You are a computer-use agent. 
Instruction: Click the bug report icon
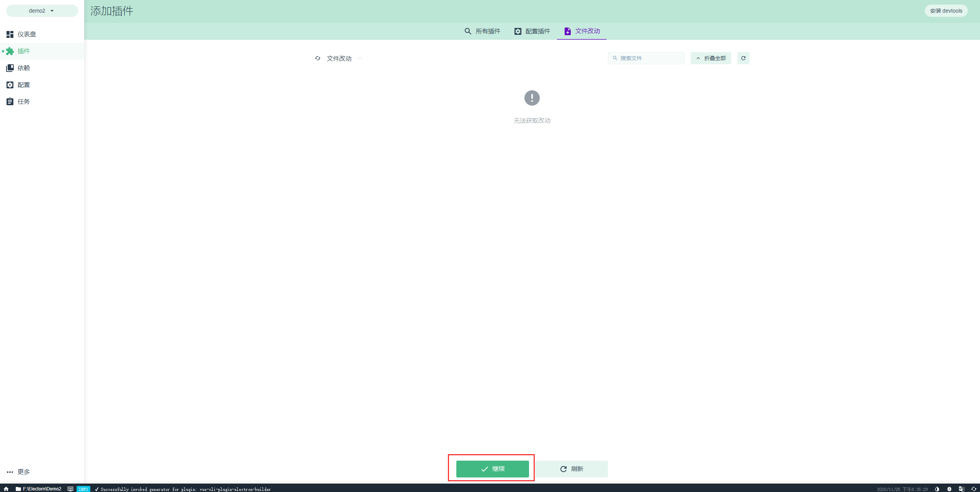pyautogui.click(x=949, y=489)
